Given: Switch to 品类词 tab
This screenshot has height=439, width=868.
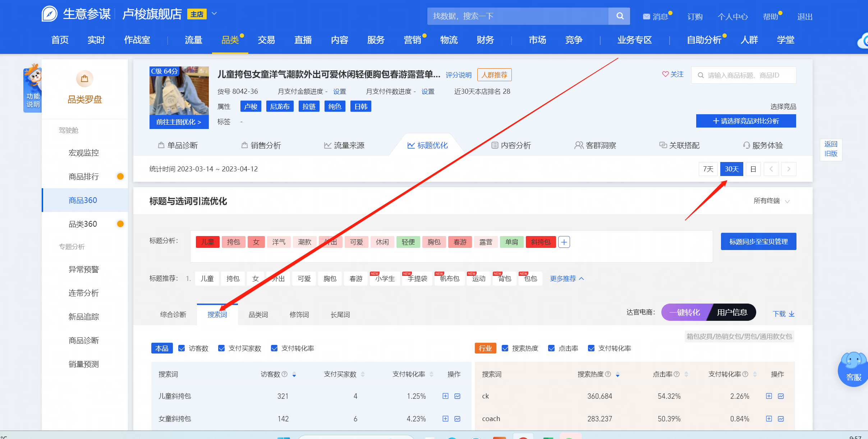Looking at the screenshot, I should tap(258, 315).
